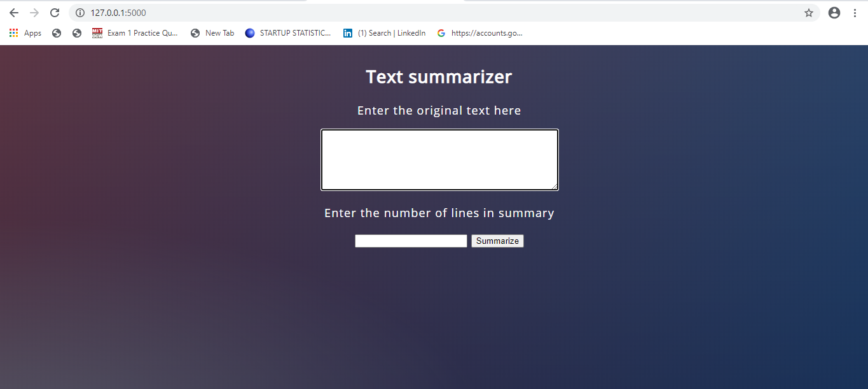Open the https://accounts.go... bookmark
This screenshot has height=389, width=868.
pos(479,33)
